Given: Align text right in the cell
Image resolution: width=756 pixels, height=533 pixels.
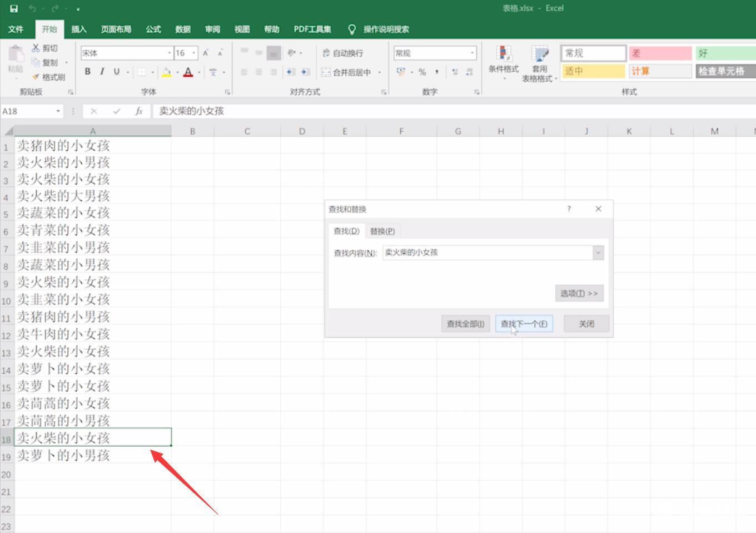Looking at the screenshot, I should coord(273,72).
